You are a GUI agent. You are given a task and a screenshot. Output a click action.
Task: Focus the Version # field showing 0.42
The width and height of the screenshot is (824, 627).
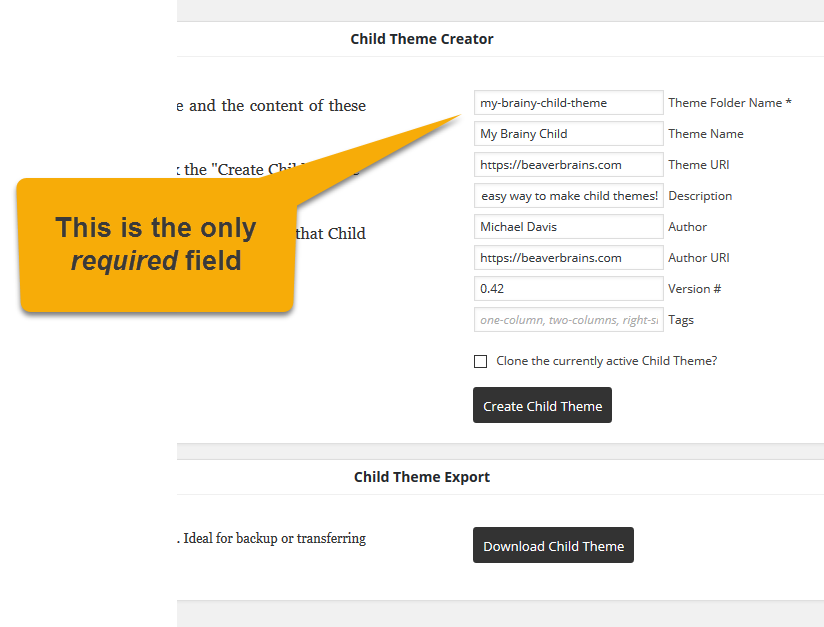point(568,289)
